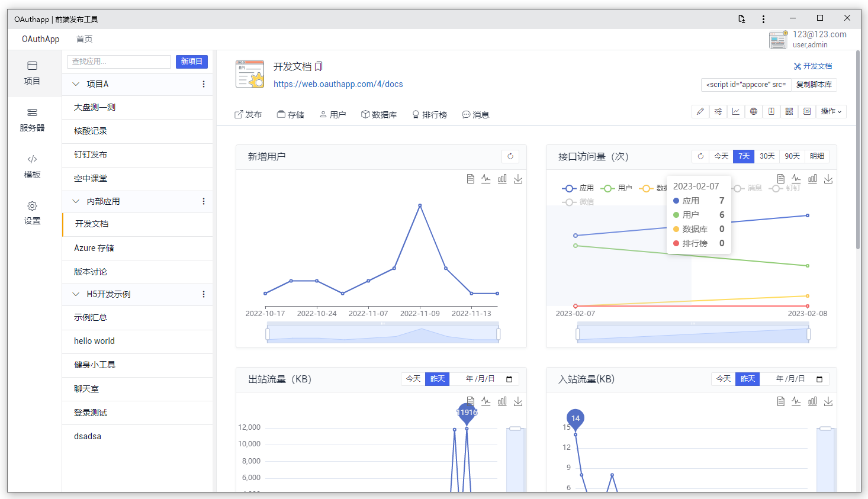Switch 新增用户 chart to bar type
Viewport: 868px width, 499px height.
pos(502,179)
